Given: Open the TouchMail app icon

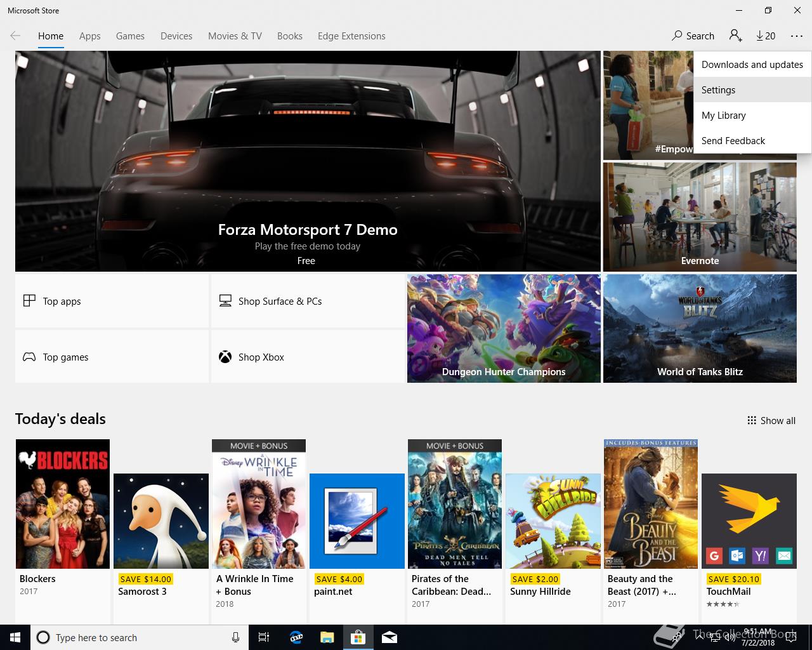Looking at the screenshot, I should tap(749, 521).
